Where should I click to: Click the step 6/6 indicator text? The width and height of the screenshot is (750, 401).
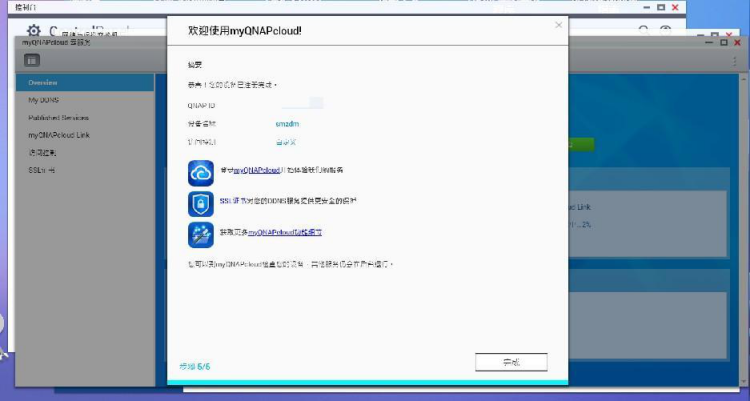coord(195,367)
